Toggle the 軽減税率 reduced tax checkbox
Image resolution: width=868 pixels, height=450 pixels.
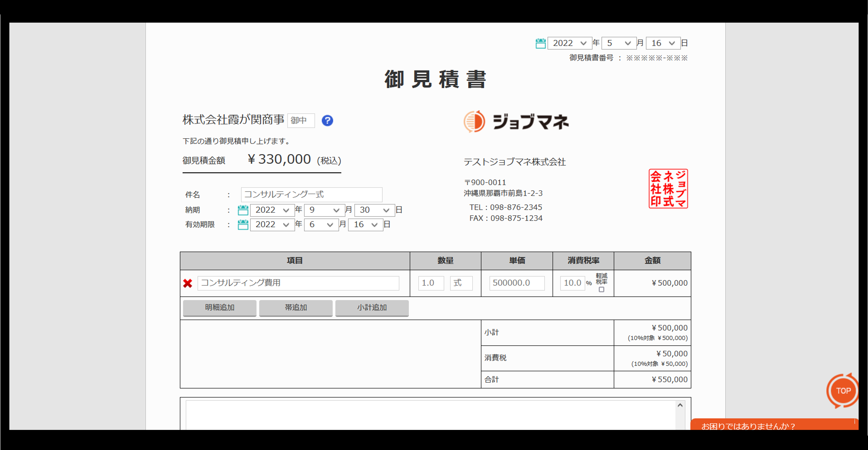(602, 290)
